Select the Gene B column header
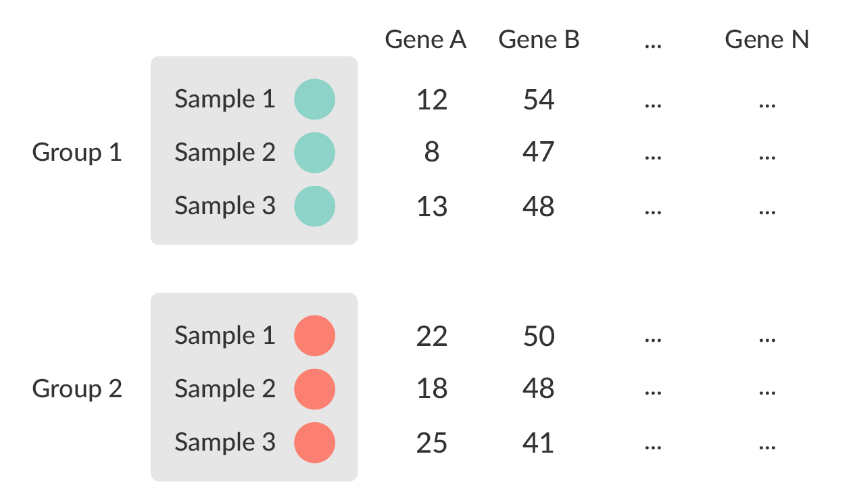Screen dimensions: 855x504 pyautogui.click(x=539, y=40)
